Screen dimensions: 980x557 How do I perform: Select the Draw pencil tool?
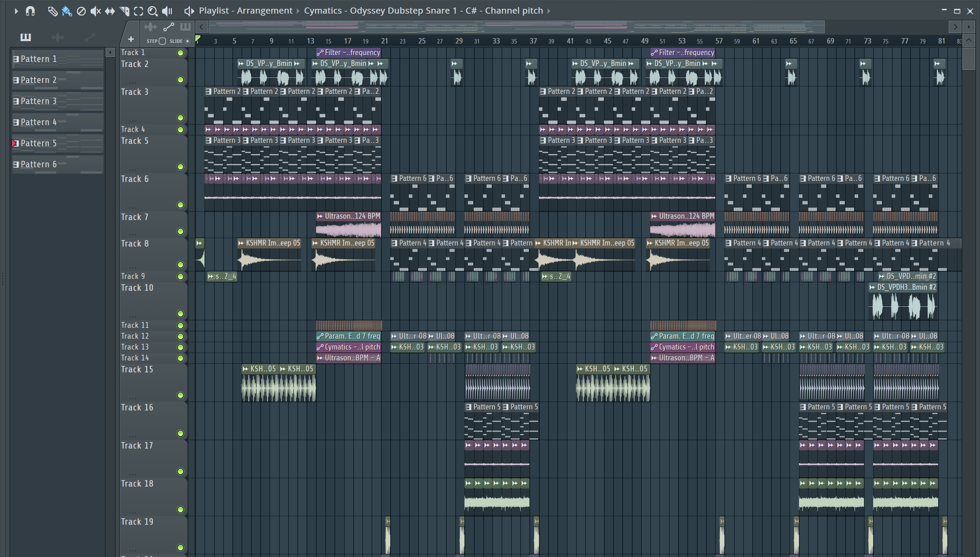coord(52,11)
